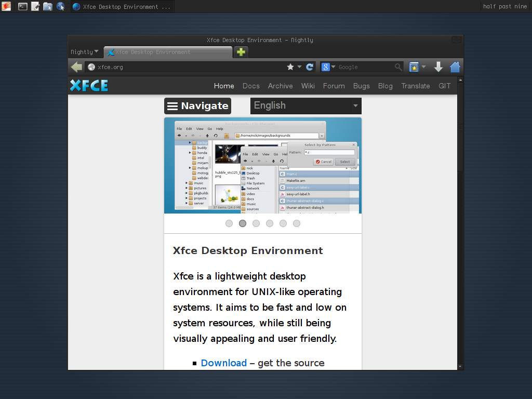Open Docs in the site navigation
The width and height of the screenshot is (532, 399).
point(251,86)
